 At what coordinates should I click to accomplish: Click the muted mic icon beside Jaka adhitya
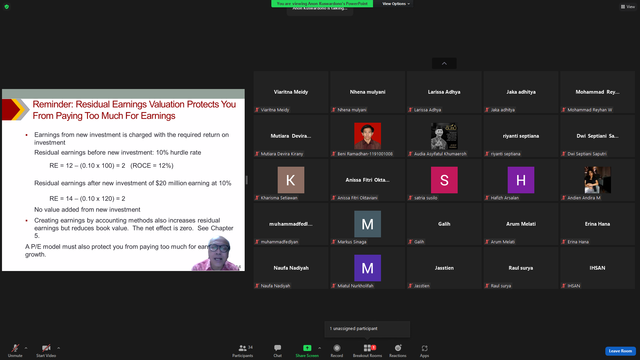point(487,110)
